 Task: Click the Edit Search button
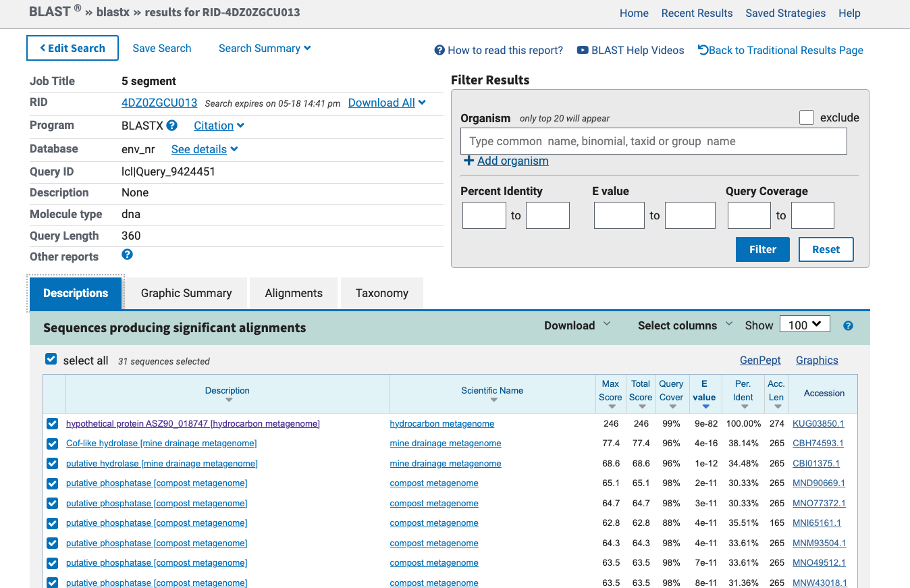pos(72,48)
